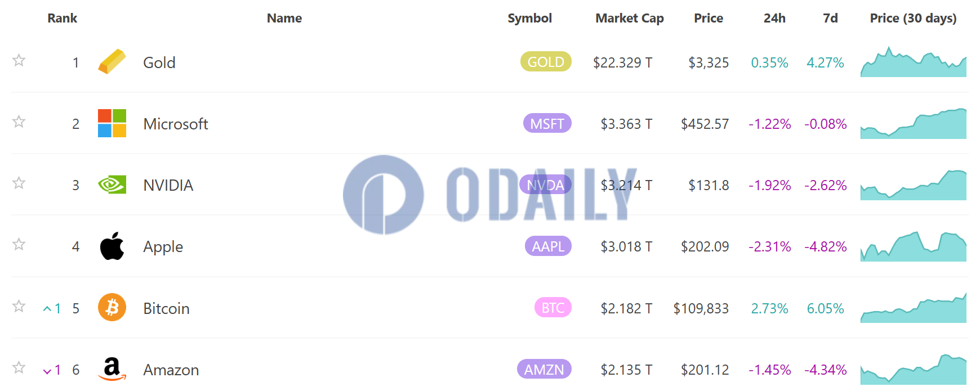Sort by Market Cap column header
Screen dimensions: 980x391
pos(629,19)
